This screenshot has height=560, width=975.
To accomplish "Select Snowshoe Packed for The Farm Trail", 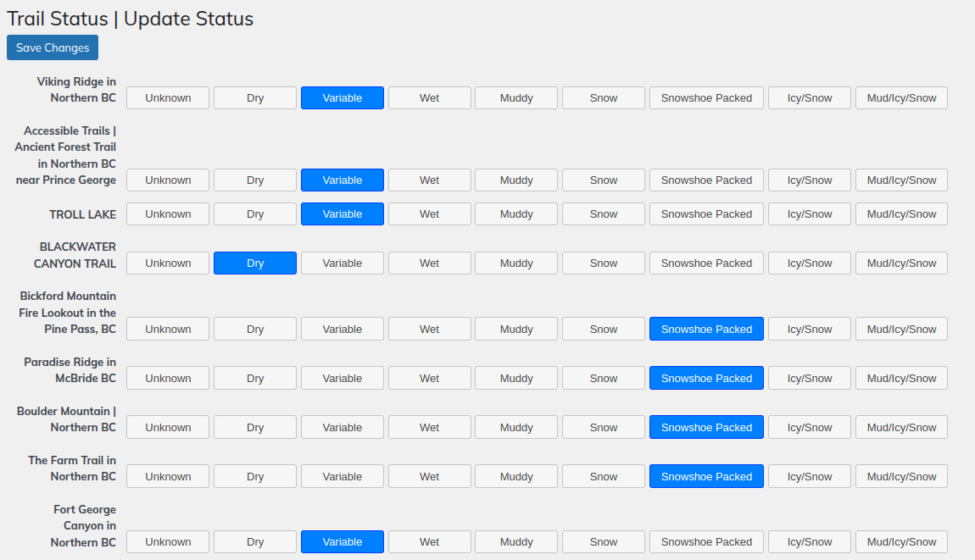I will pos(706,476).
